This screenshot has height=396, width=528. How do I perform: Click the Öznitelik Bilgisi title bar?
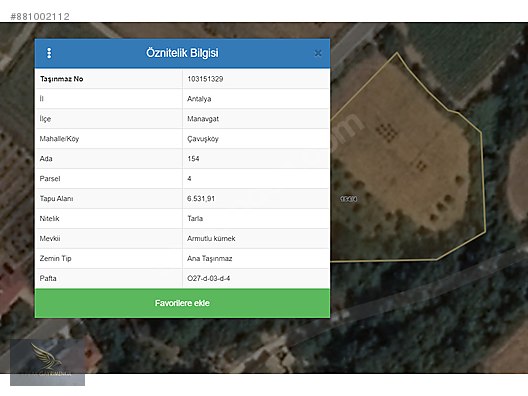[x=182, y=53]
